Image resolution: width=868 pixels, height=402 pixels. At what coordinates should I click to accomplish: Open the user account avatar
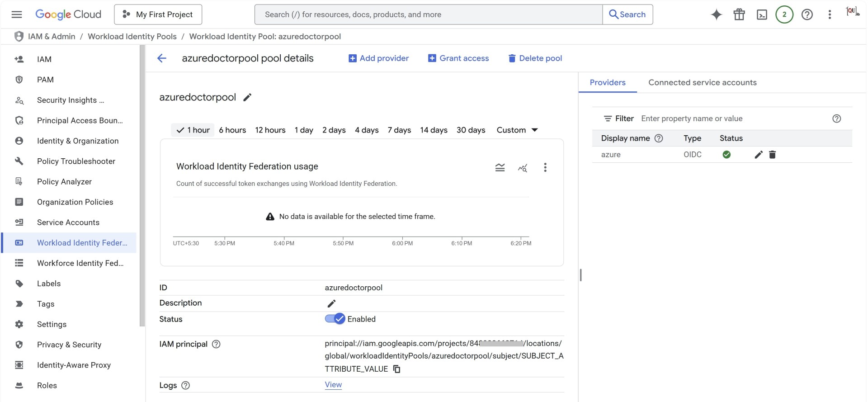[853, 12]
